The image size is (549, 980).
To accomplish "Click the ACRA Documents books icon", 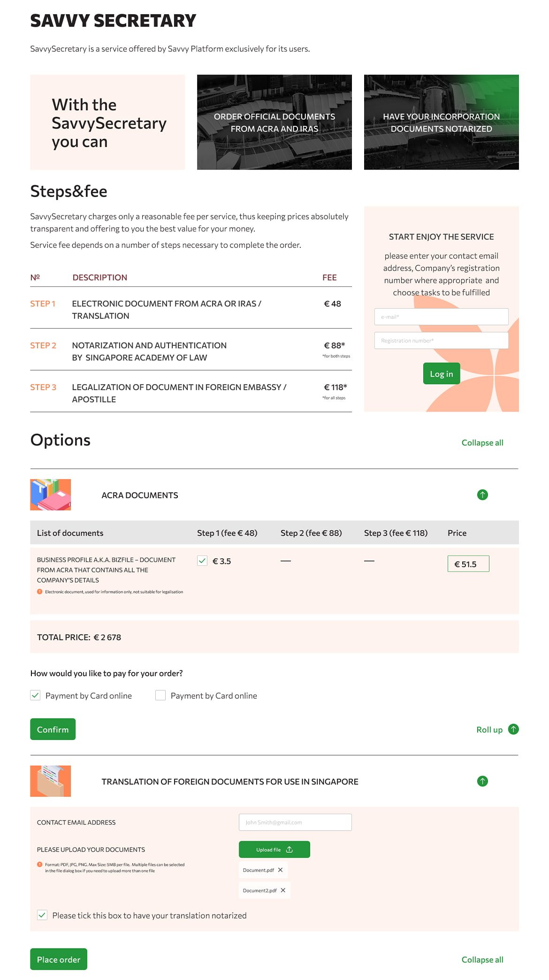I will point(50,494).
